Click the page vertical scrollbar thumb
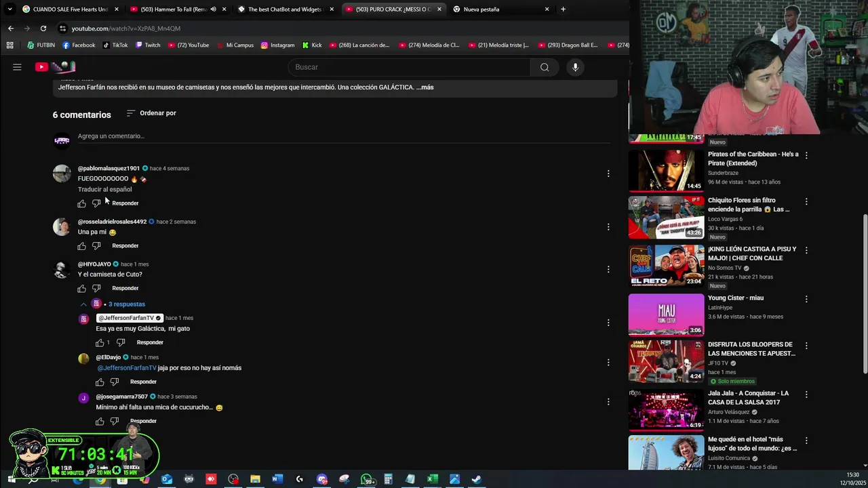 pyautogui.click(x=865, y=294)
